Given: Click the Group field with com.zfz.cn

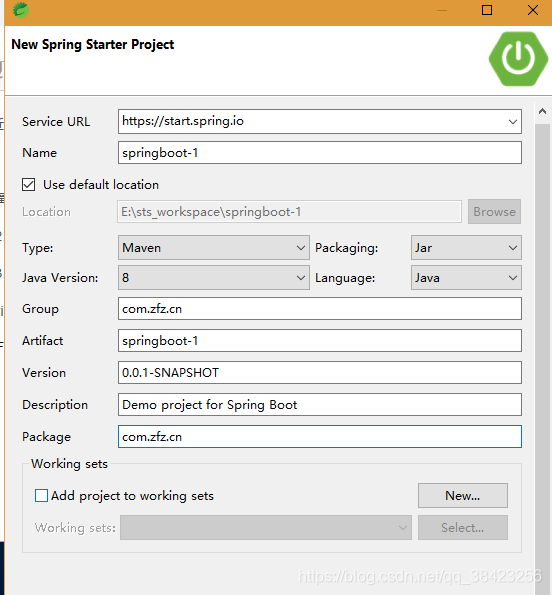Looking at the screenshot, I should point(320,309).
